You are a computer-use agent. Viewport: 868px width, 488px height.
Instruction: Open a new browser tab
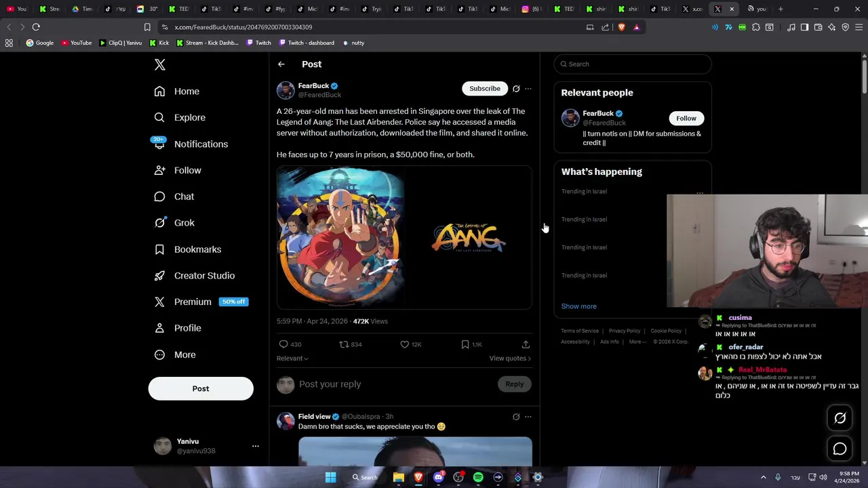coord(781,9)
